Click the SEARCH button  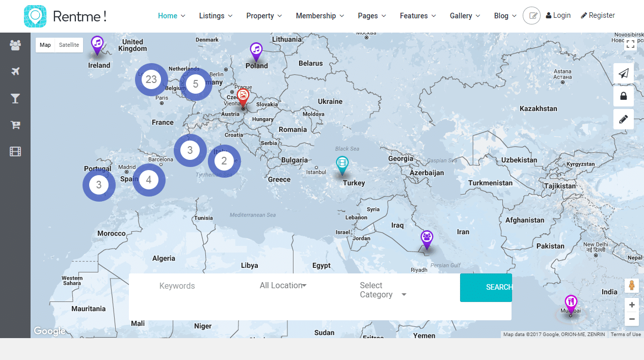click(486, 288)
